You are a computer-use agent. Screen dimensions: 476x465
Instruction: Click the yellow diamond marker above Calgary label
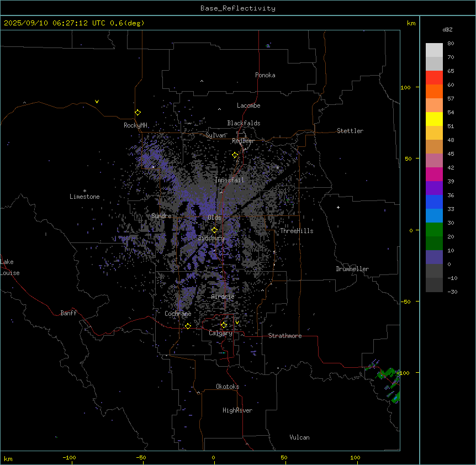(224, 325)
